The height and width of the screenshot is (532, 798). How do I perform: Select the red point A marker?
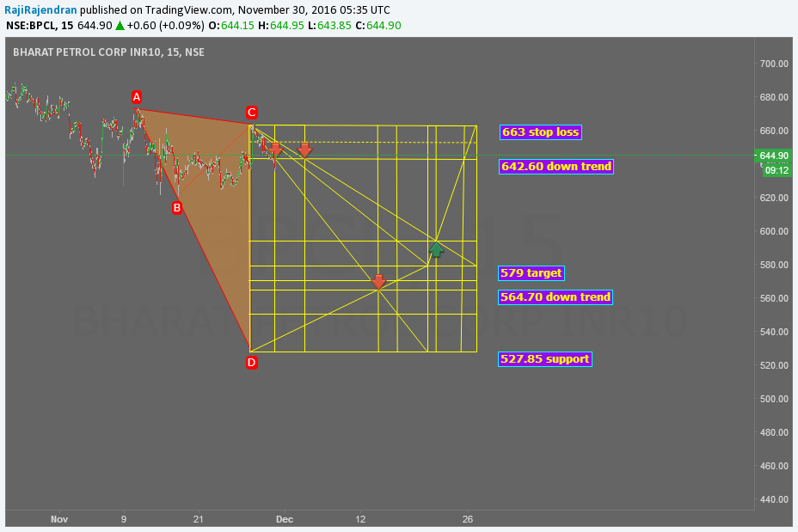coord(137,96)
